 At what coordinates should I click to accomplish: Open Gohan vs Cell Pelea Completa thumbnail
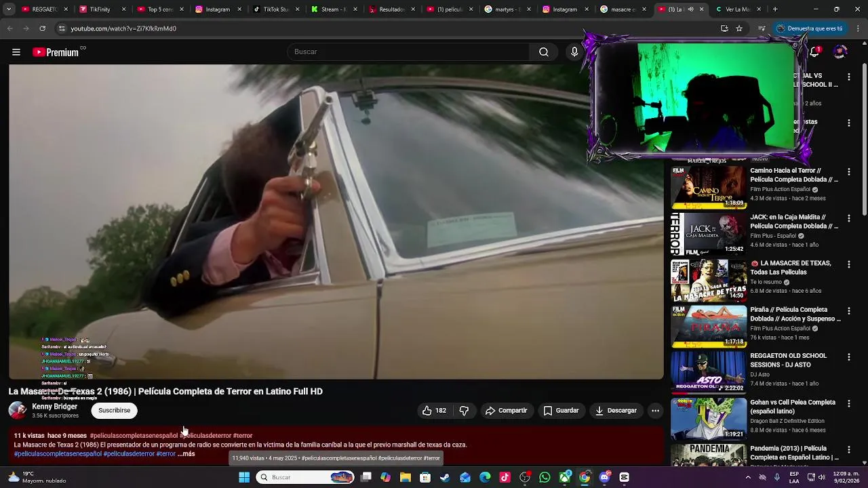pos(708,420)
